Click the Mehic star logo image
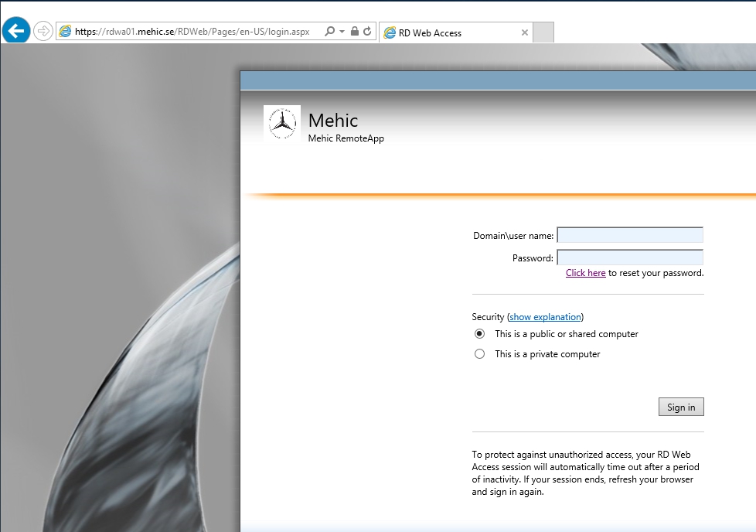The width and height of the screenshot is (756, 532). [x=282, y=124]
